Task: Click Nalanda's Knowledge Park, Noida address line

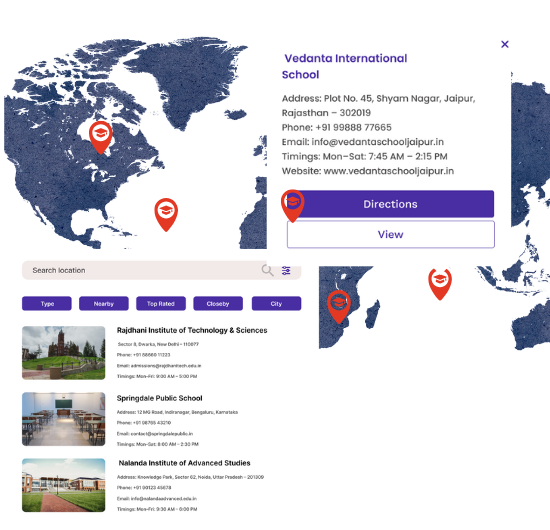Action: click(190, 477)
